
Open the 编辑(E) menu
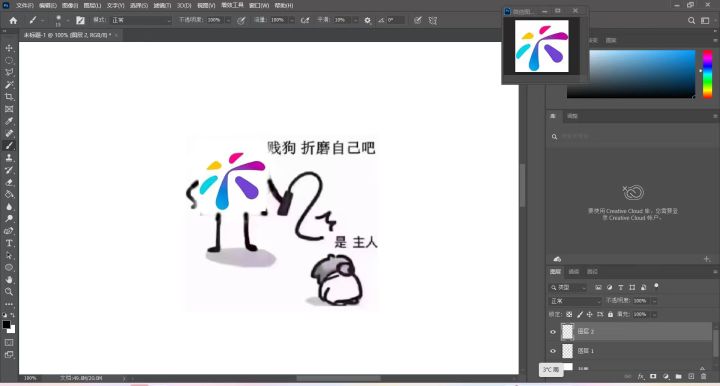tap(48, 6)
